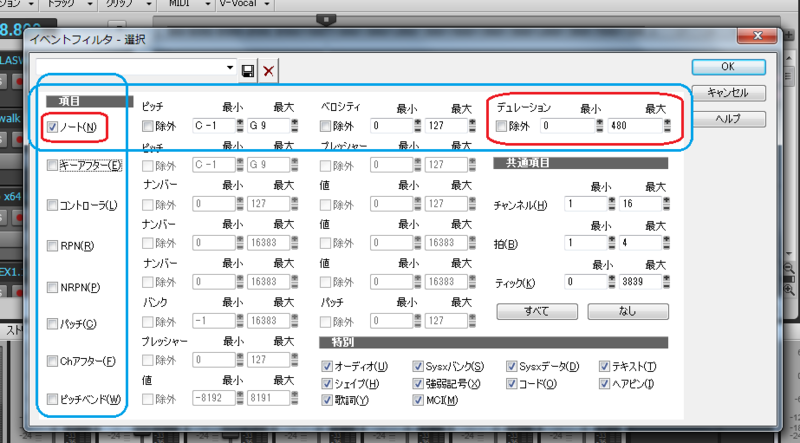Click the velocity maximum field showing 127
The image size is (800, 443).
(x=446, y=126)
